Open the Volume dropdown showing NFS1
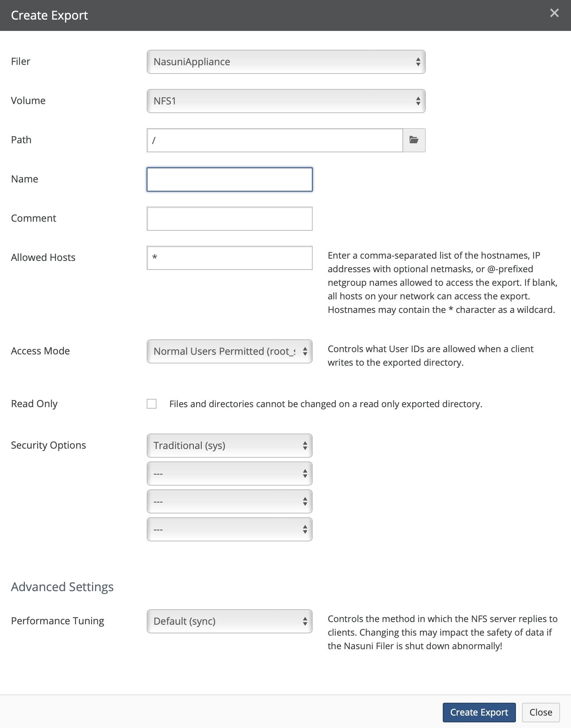 pyautogui.click(x=286, y=101)
